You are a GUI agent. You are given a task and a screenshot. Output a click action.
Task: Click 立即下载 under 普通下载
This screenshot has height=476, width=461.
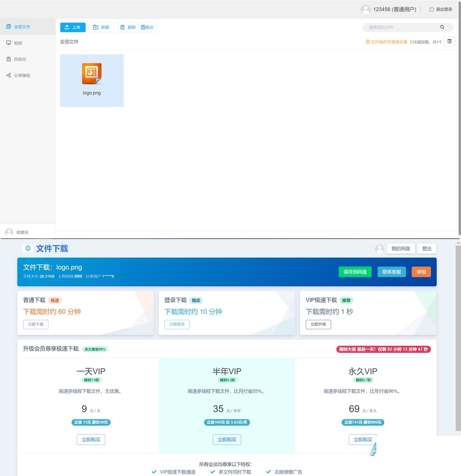(36, 324)
